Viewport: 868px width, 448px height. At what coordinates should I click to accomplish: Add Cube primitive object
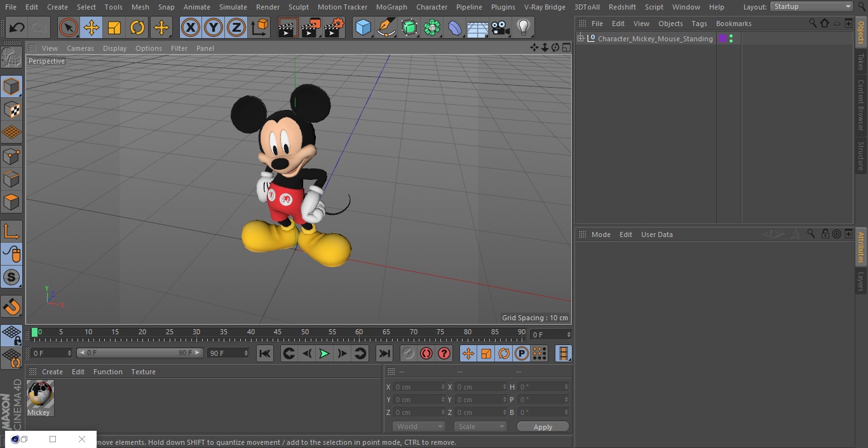click(363, 27)
